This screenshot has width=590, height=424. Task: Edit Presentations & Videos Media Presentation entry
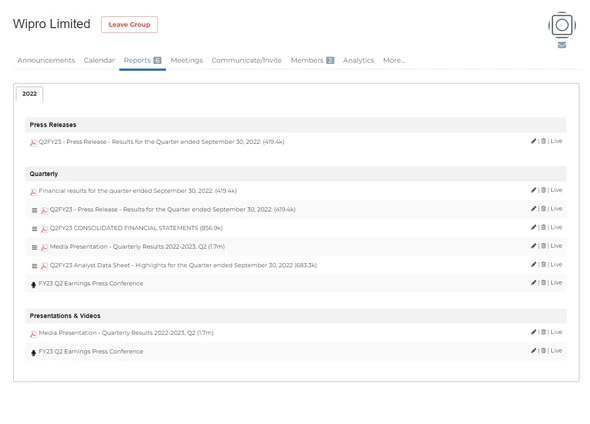click(533, 332)
